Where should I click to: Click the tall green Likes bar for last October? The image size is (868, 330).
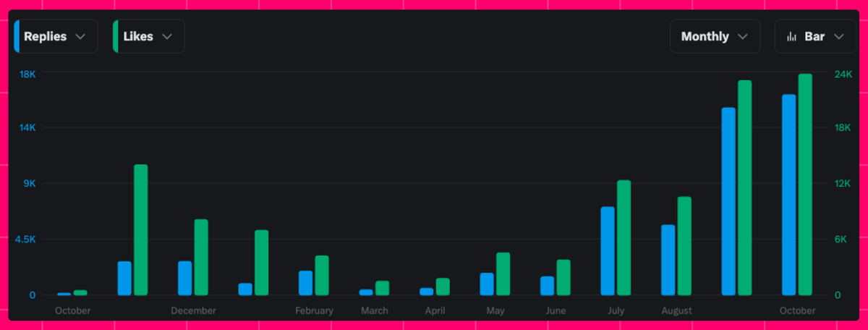805,185
